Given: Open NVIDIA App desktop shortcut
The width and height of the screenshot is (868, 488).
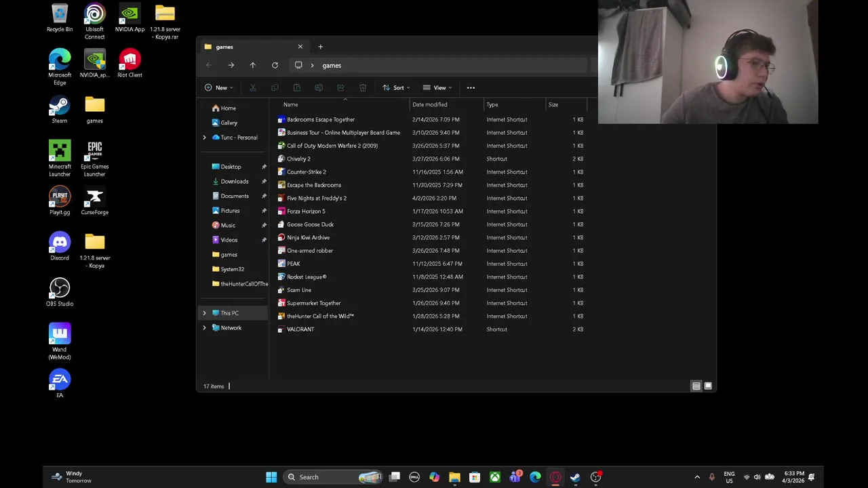Looking at the screenshot, I should point(130,18).
